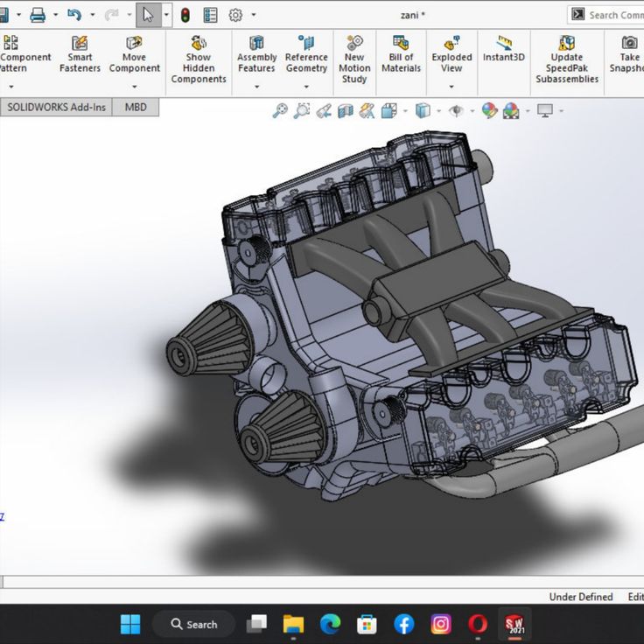The width and height of the screenshot is (644, 644).
Task: Expand Exploded View dropdown arrow
Action: point(451,87)
